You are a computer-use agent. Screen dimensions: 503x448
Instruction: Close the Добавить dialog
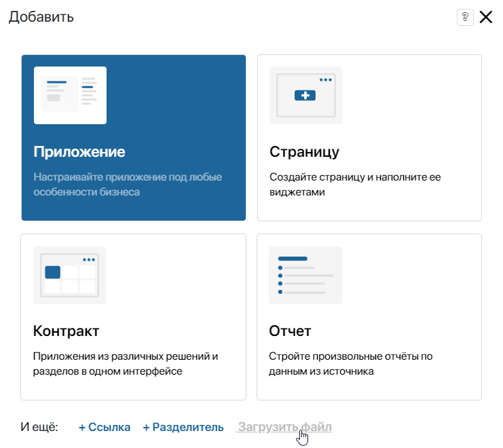[x=485, y=17]
